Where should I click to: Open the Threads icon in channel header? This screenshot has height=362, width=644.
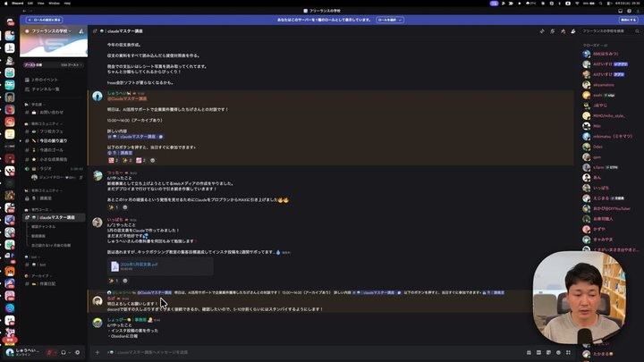pos(542,31)
